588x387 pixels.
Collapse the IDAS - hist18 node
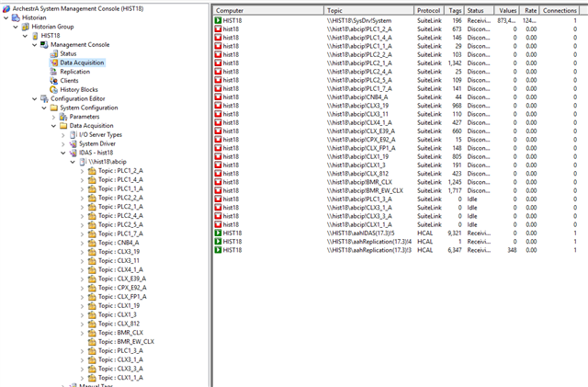pos(63,153)
